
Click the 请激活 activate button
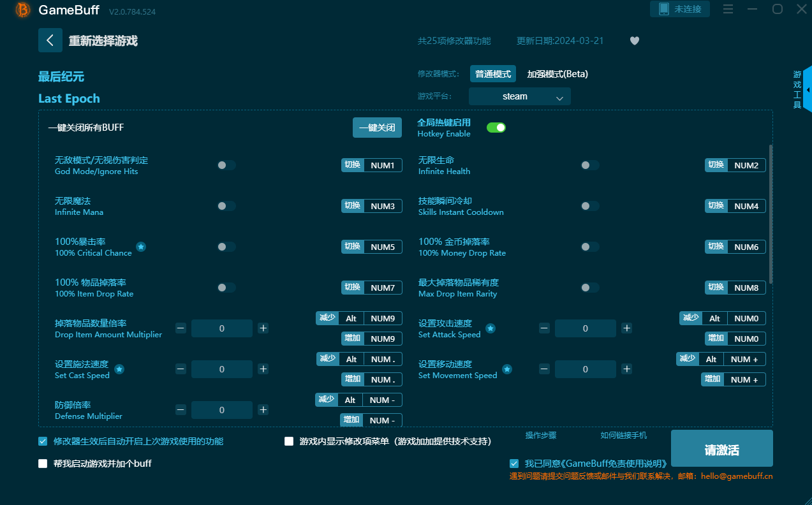722,448
